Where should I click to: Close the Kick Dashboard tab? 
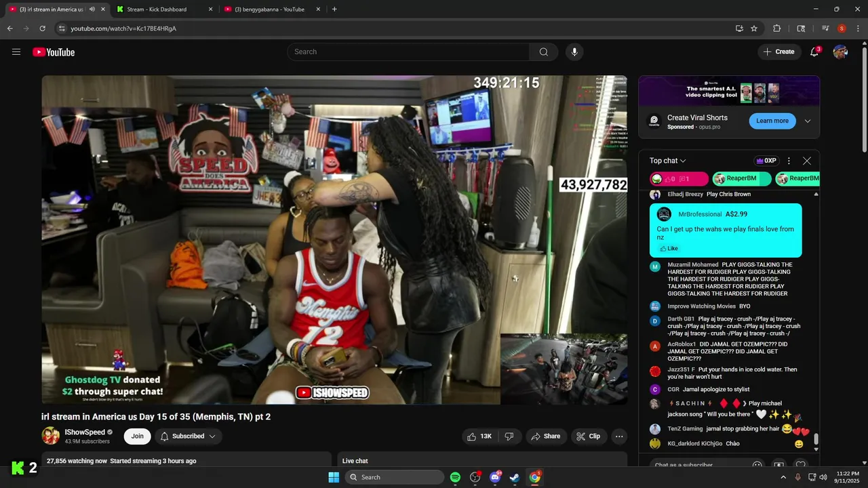pos(210,9)
